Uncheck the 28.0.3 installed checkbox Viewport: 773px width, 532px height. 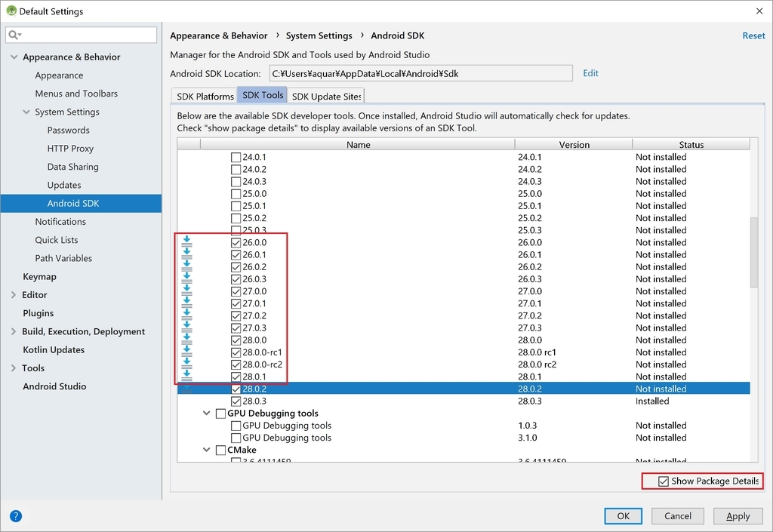(236, 401)
